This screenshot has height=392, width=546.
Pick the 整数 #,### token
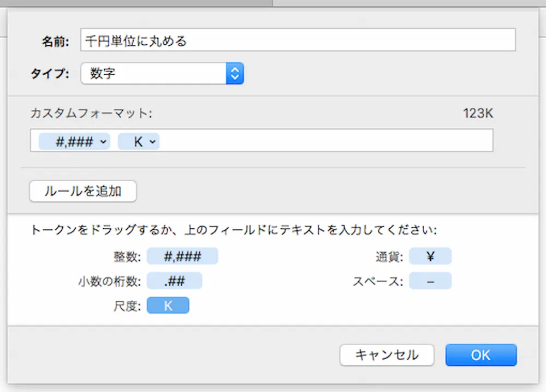pos(182,256)
